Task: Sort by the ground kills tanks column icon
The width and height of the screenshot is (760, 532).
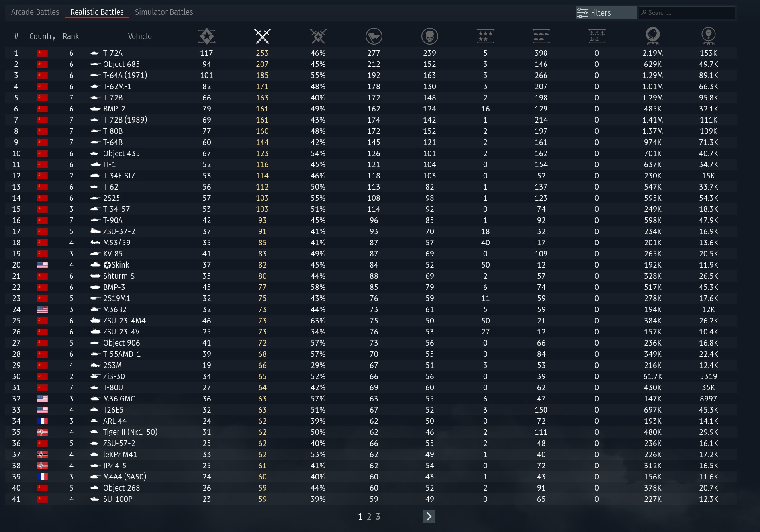Action: (541, 36)
